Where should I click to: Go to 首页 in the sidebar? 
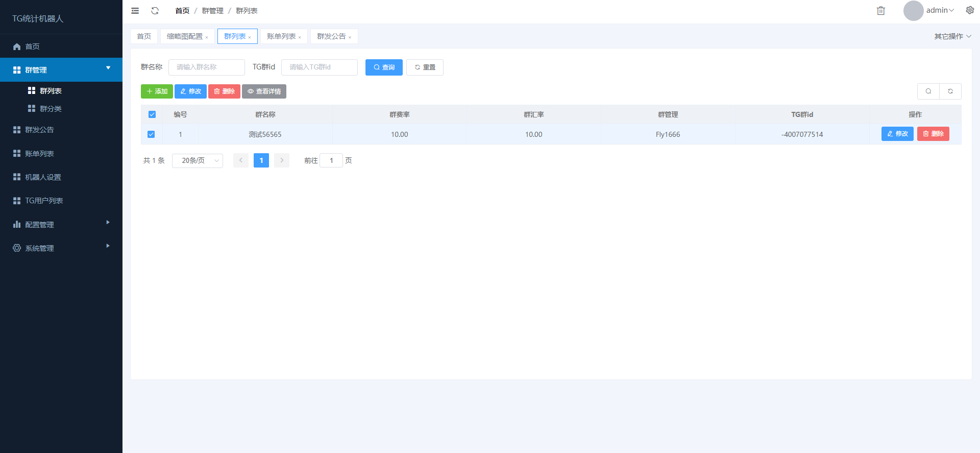click(x=61, y=46)
